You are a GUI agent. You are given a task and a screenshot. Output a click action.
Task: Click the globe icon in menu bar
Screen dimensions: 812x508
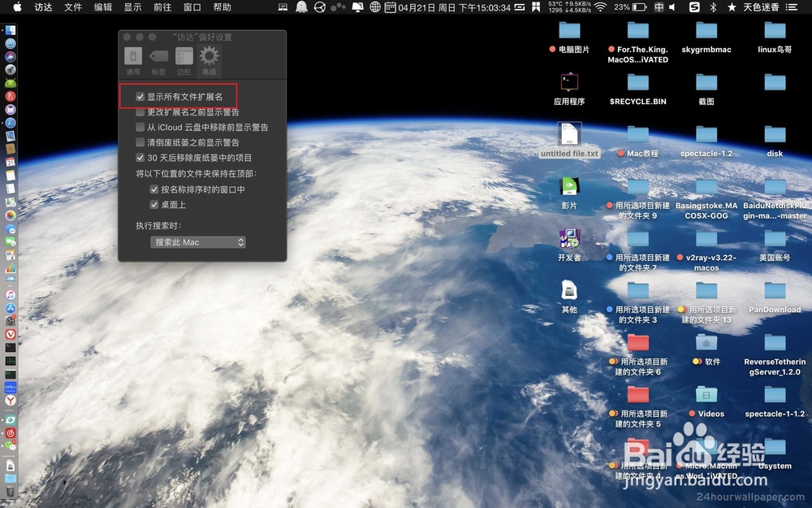(375, 7)
